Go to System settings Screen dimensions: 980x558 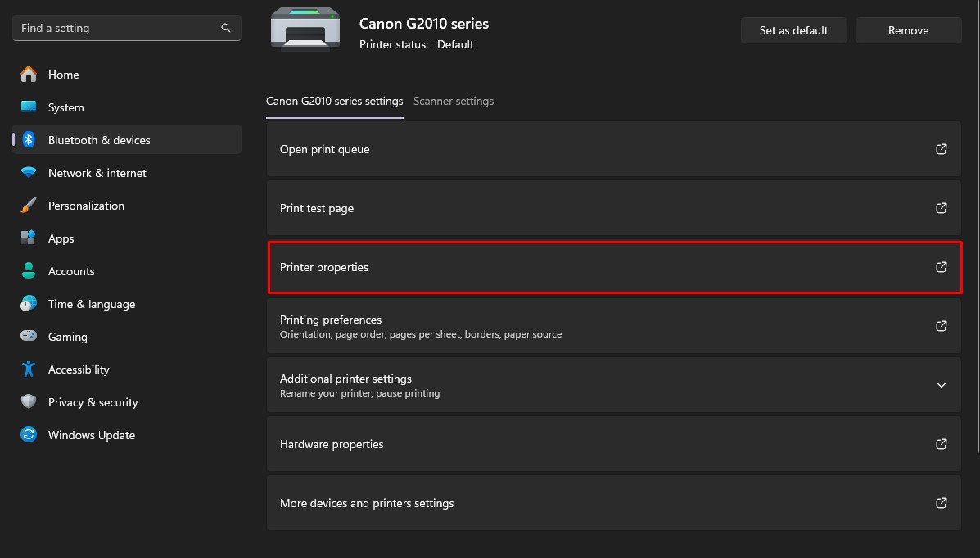[x=65, y=107]
